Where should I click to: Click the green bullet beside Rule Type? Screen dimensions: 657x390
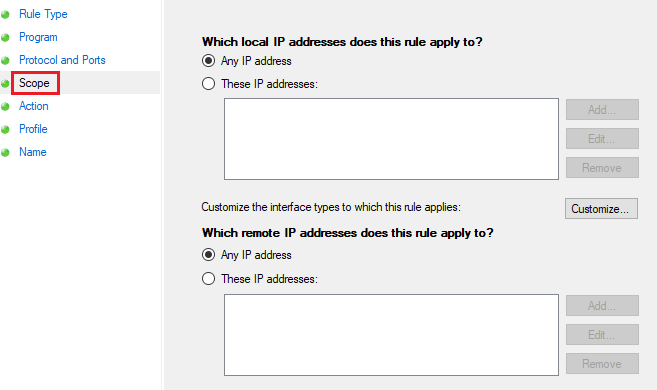point(5,15)
